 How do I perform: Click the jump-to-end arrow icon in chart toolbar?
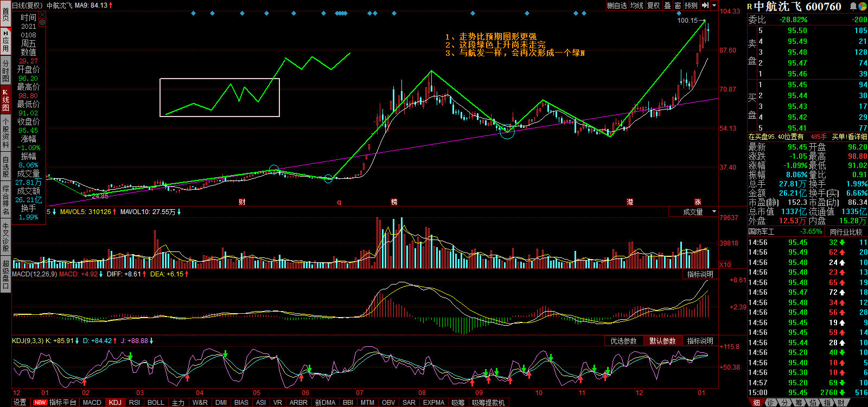coord(705,5)
